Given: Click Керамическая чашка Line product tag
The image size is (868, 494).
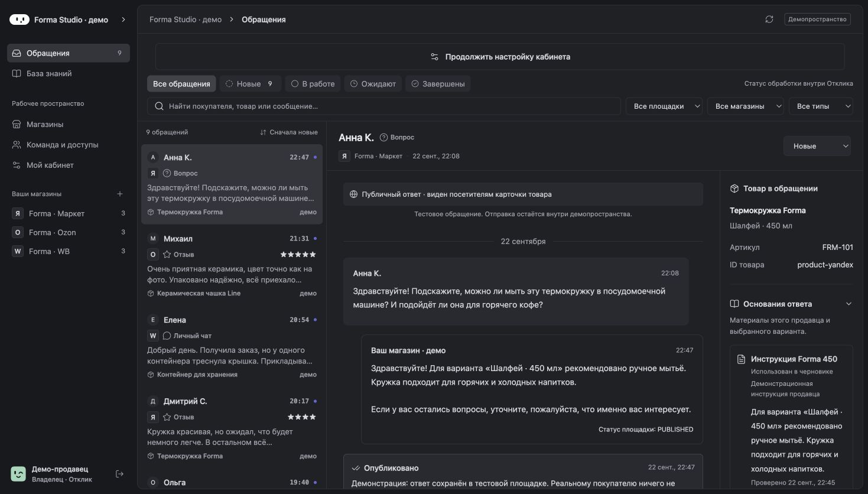Looking at the screenshot, I should point(194,294).
